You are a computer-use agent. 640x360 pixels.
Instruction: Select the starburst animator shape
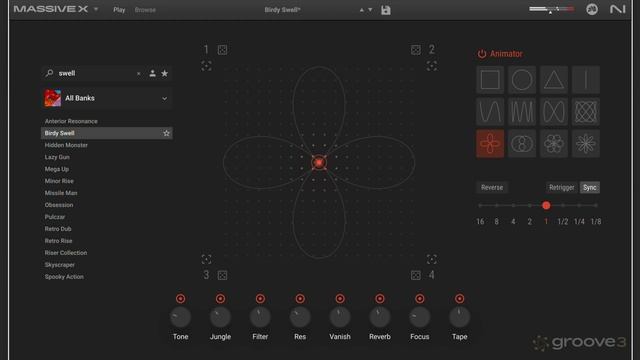click(x=586, y=144)
